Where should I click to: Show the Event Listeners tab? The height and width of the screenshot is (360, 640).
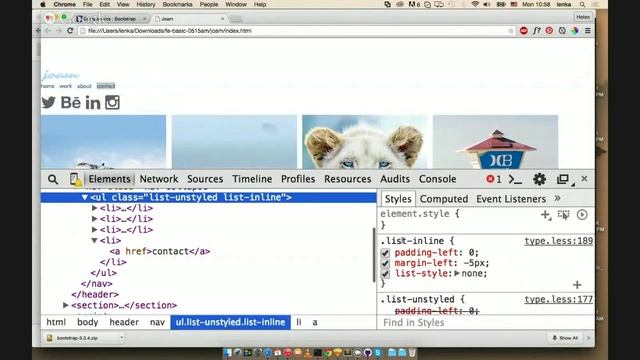[x=511, y=199]
